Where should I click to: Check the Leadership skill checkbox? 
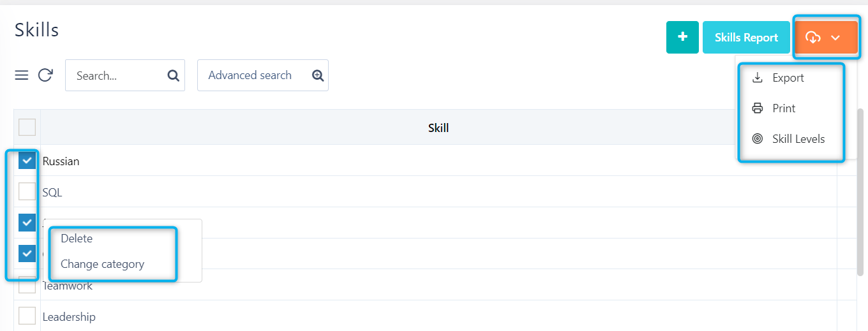click(x=27, y=316)
